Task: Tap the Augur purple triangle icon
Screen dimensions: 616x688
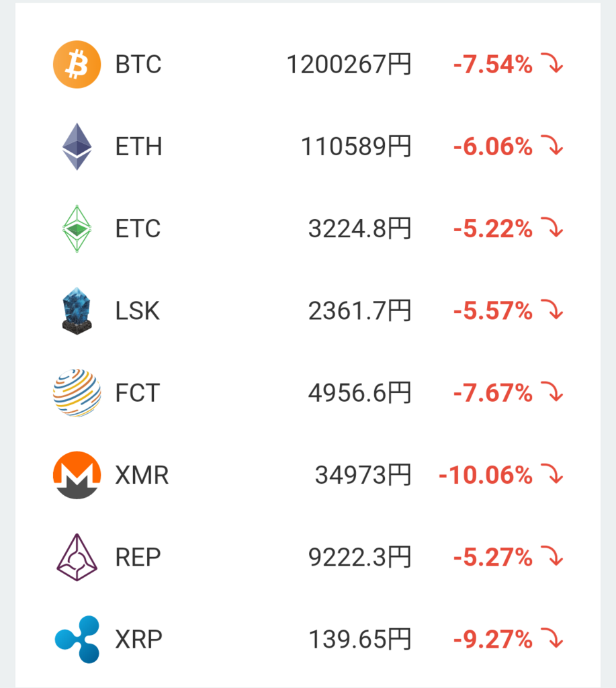Action: click(77, 557)
